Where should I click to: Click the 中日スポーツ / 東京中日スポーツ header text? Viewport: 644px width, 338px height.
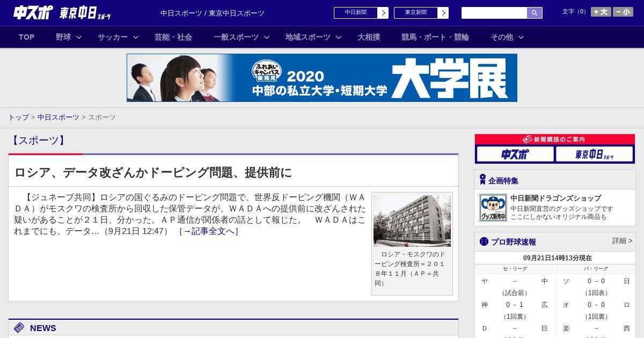coord(212,13)
